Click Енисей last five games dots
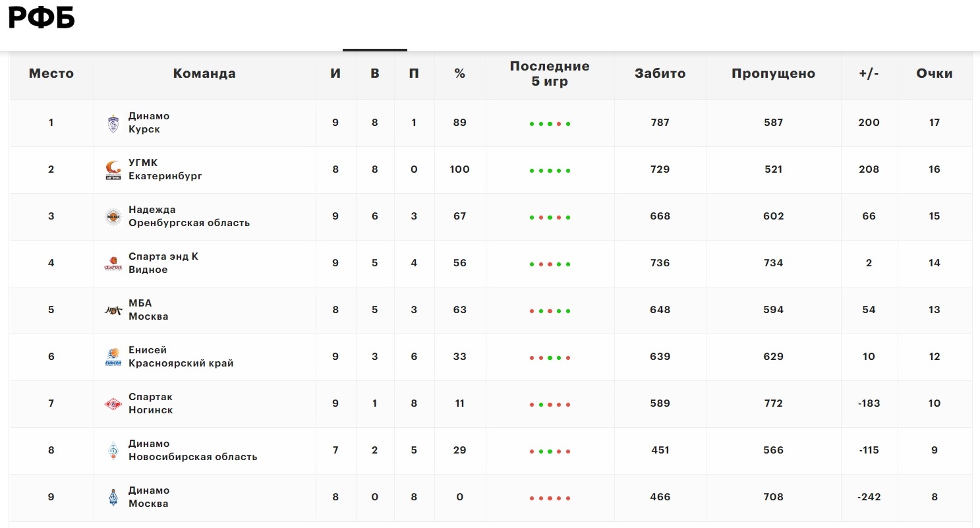 550,358
